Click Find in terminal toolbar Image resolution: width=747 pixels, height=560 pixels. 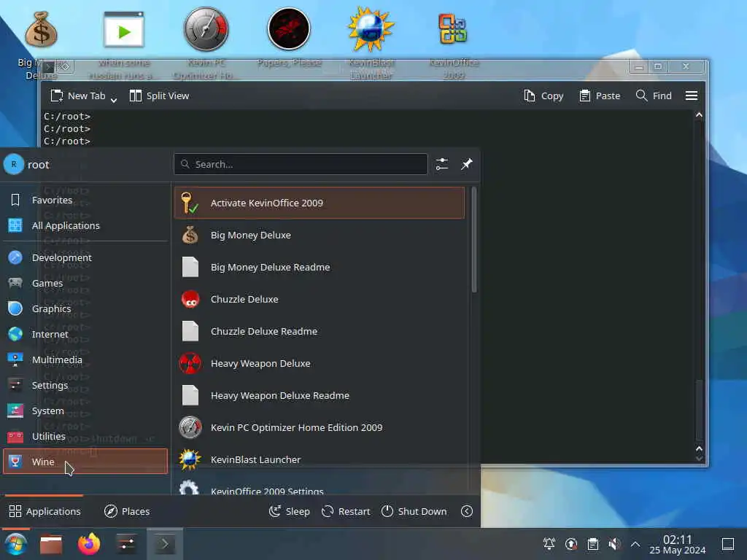point(654,96)
